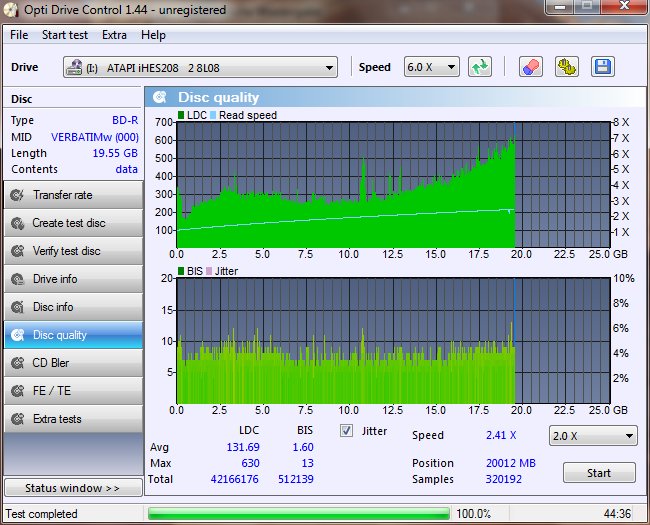Click the blue floppy save icon
This screenshot has width=650, height=525.
(603, 67)
